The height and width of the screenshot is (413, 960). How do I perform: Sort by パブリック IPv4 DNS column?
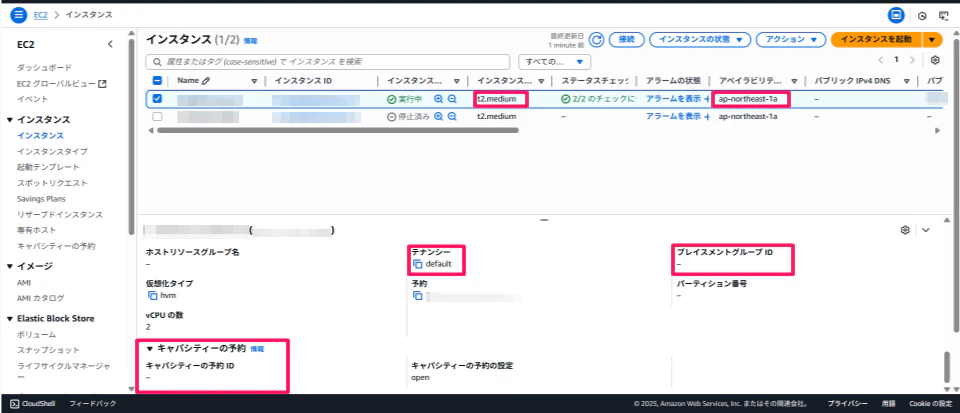(x=906, y=81)
